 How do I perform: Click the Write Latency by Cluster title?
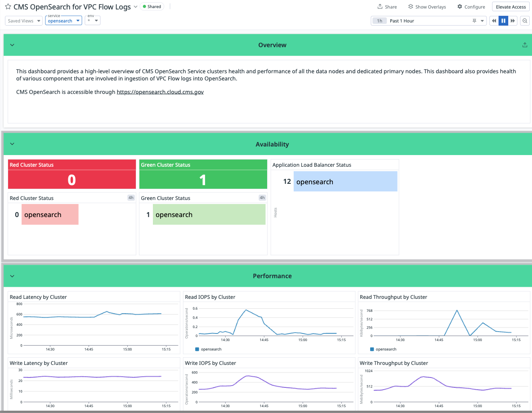39,363
